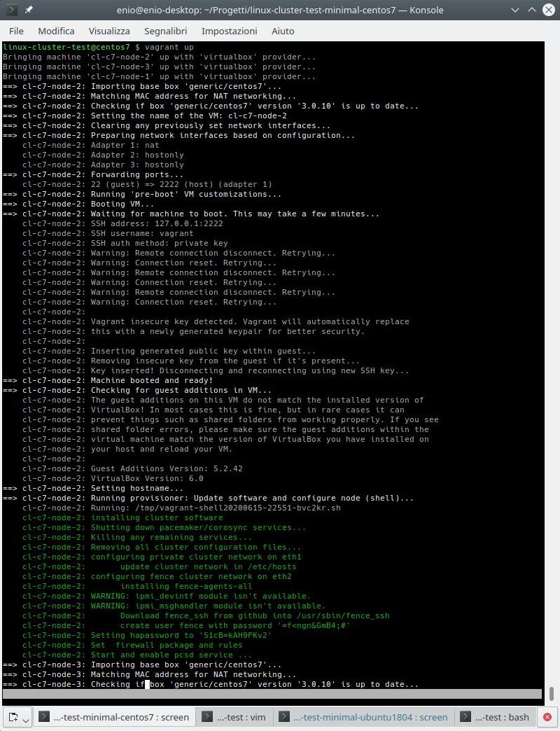Image resolution: width=560 pixels, height=731 pixels.
Task: Open the Modifica menu
Action: (56, 31)
